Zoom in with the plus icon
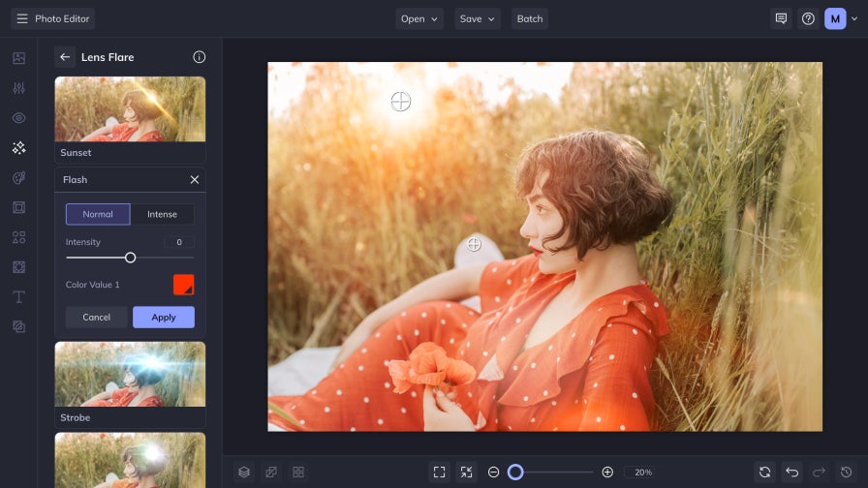868x488 pixels. pos(607,472)
